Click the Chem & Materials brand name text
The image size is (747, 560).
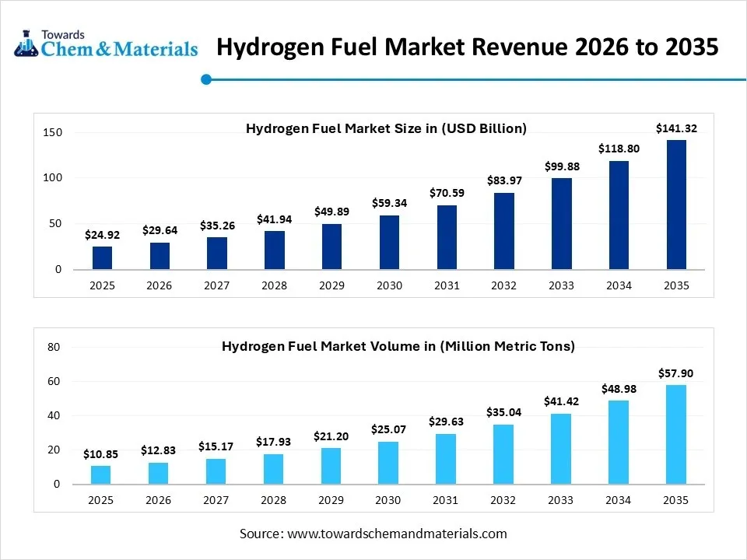pos(119,49)
